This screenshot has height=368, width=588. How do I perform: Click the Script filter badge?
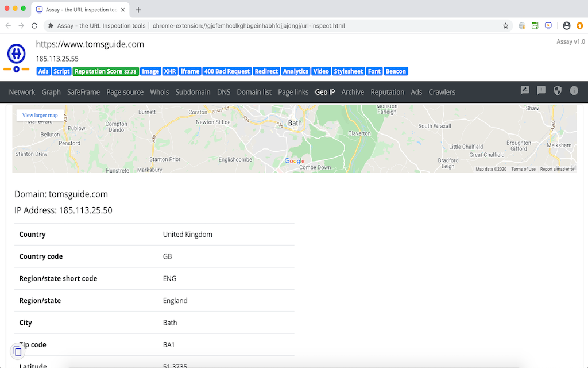pos(61,71)
